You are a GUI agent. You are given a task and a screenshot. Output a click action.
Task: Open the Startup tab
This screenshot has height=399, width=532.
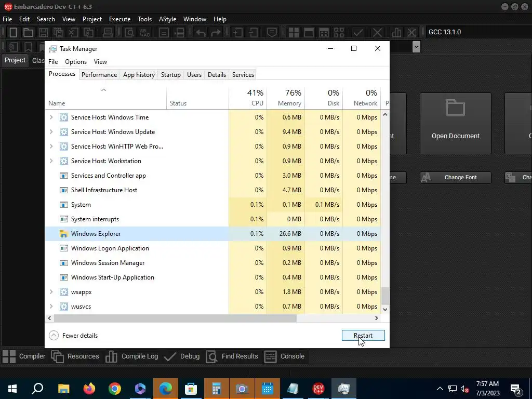[170, 75]
